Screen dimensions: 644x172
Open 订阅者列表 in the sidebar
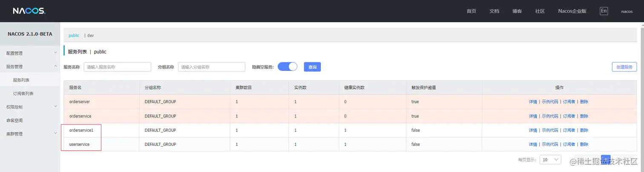tap(23, 93)
